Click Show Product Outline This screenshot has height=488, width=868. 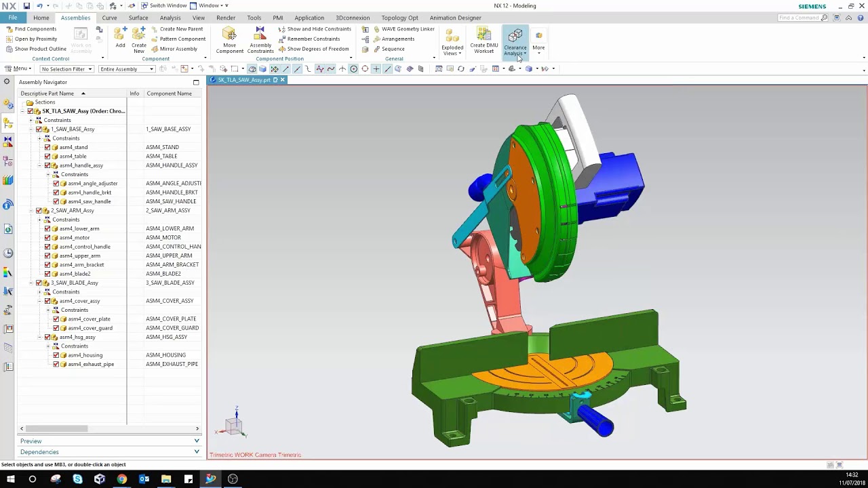pyautogui.click(x=36, y=49)
